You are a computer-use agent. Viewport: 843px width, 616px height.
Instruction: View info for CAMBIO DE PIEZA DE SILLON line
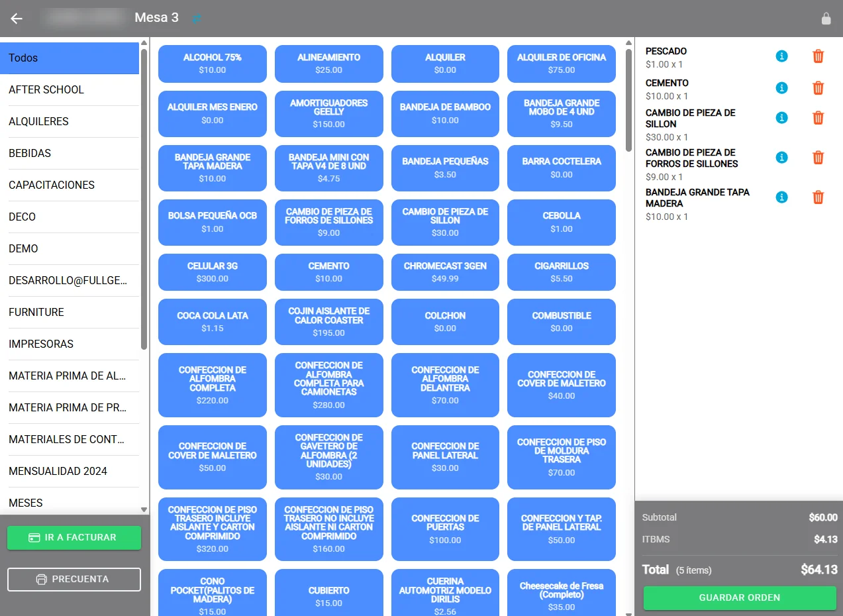[x=781, y=118]
